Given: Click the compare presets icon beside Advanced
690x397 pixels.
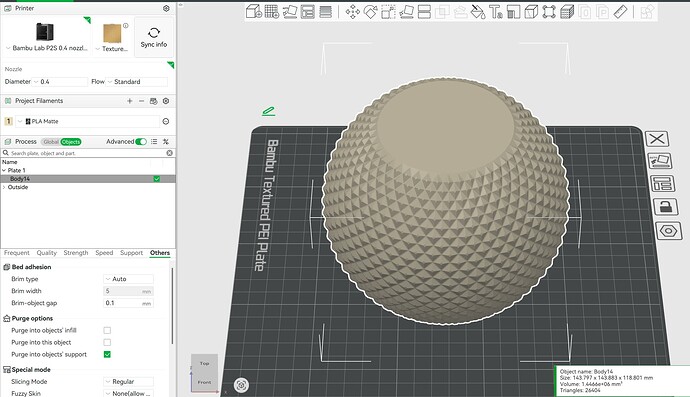Looking at the screenshot, I should [166, 142].
